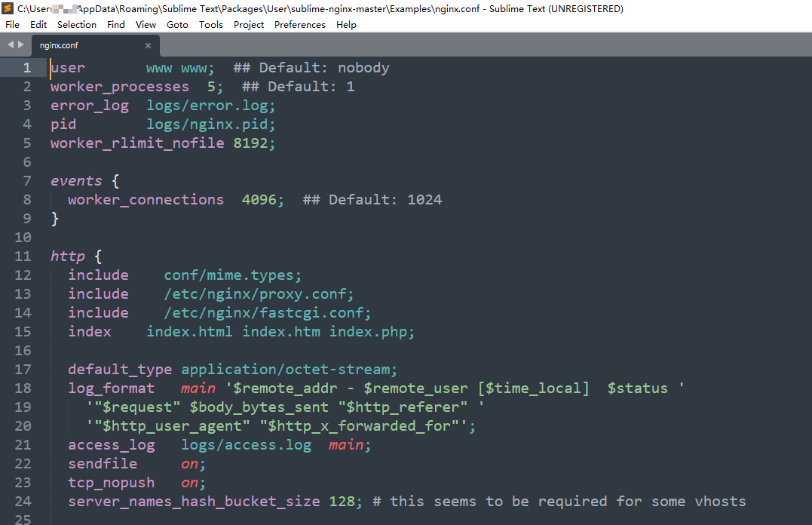Click on '/etc/nginx/fastcgi.conf;' path
Image resolution: width=812 pixels, height=525 pixels.
[x=268, y=312]
